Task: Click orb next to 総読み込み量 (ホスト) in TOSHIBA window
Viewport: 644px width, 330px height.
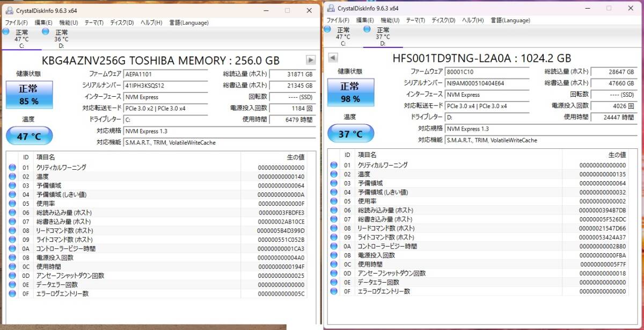Action: pyautogui.click(x=12, y=213)
